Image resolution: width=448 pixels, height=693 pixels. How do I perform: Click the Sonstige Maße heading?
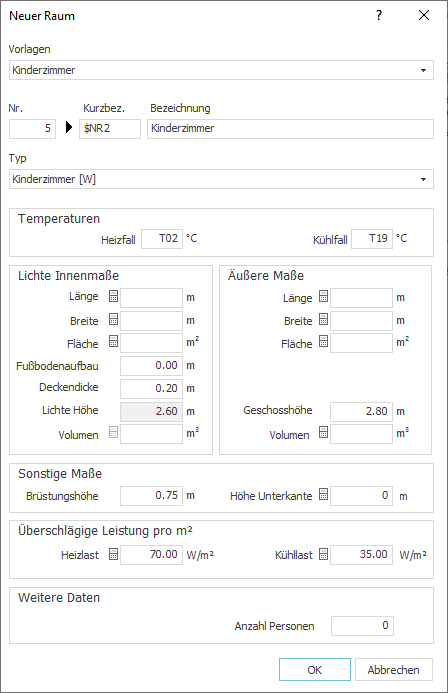click(x=60, y=474)
